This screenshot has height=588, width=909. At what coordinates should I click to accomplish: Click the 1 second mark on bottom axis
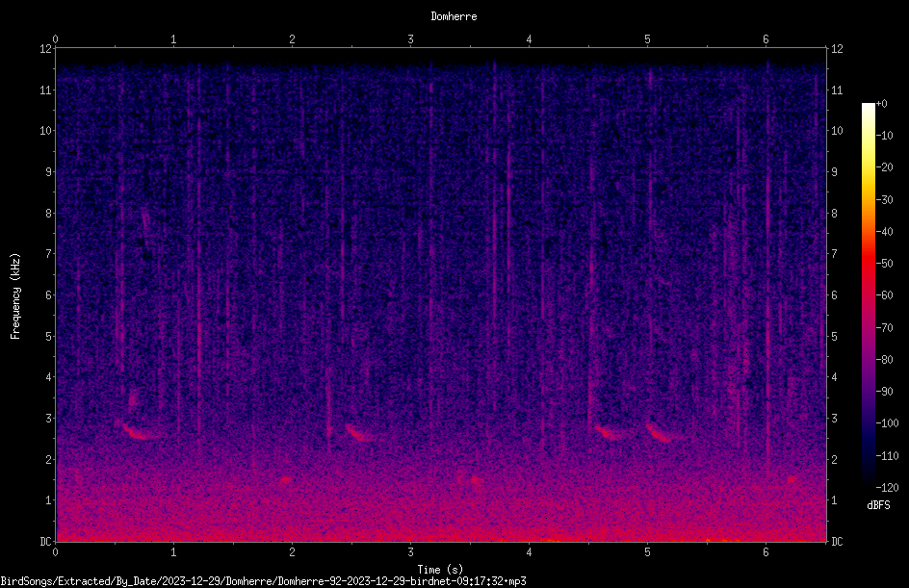click(x=173, y=552)
